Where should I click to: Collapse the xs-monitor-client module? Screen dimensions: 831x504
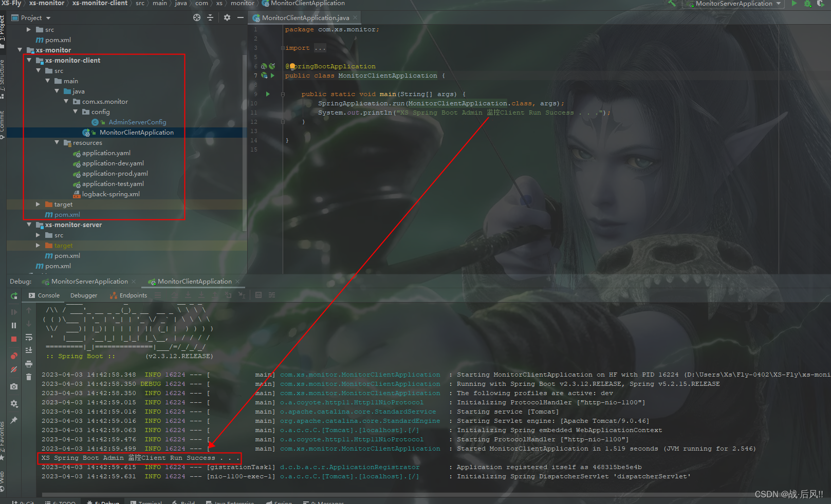click(x=29, y=60)
